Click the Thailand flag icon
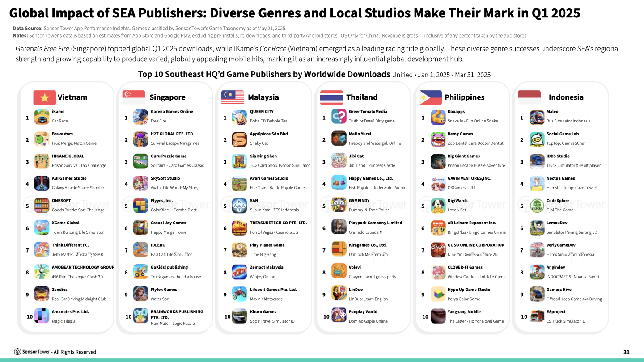This screenshot has height=362, width=644. pyautogui.click(x=331, y=97)
